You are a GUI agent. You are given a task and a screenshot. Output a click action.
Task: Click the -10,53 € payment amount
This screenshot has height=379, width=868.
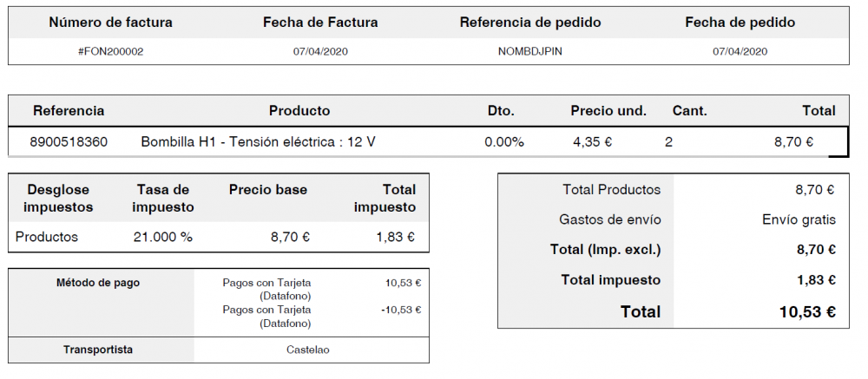[401, 310]
